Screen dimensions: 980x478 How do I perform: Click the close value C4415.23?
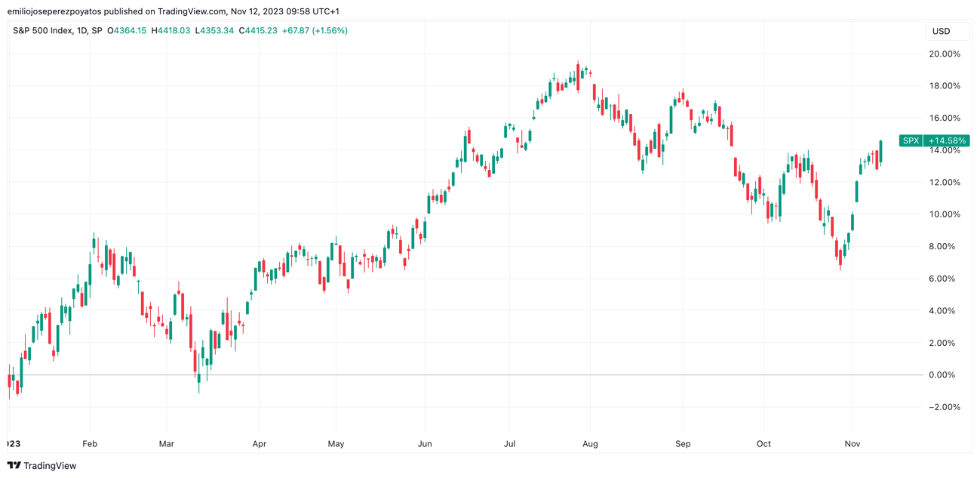[258, 31]
